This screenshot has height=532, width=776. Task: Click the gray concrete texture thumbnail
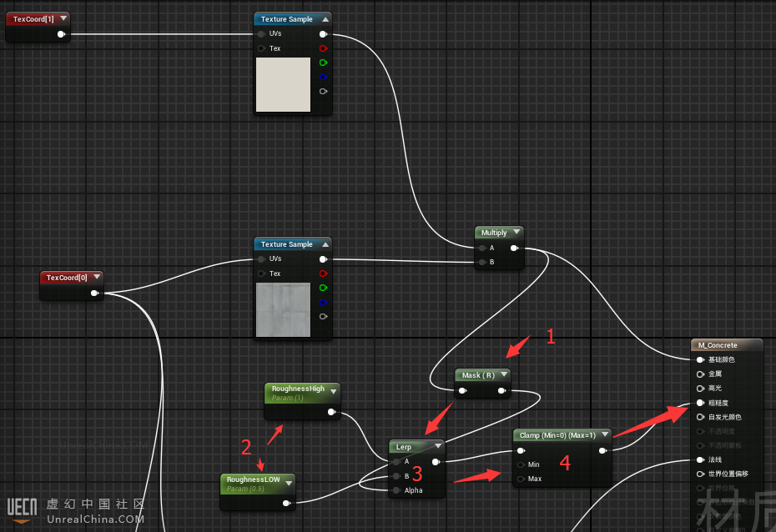tap(283, 309)
